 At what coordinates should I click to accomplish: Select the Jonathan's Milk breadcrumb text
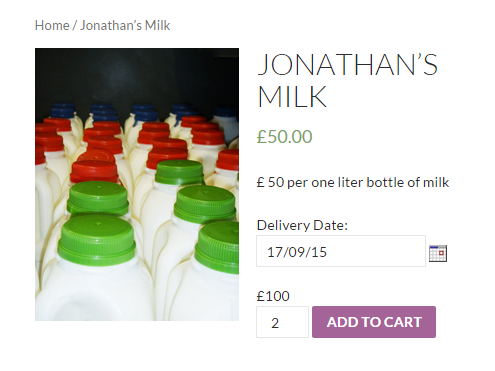pos(125,25)
